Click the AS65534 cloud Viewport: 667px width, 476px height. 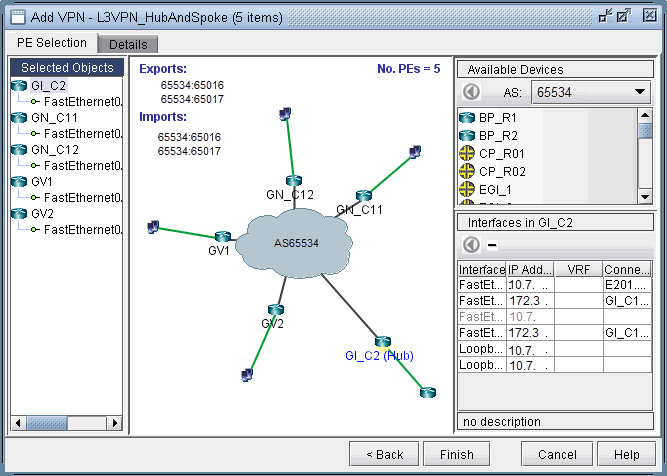pos(296,243)
